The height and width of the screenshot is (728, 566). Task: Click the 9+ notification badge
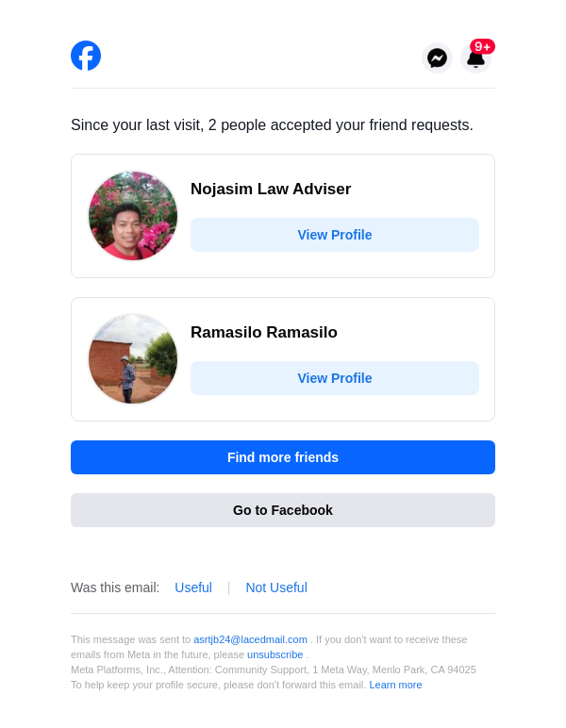point(483,46)
